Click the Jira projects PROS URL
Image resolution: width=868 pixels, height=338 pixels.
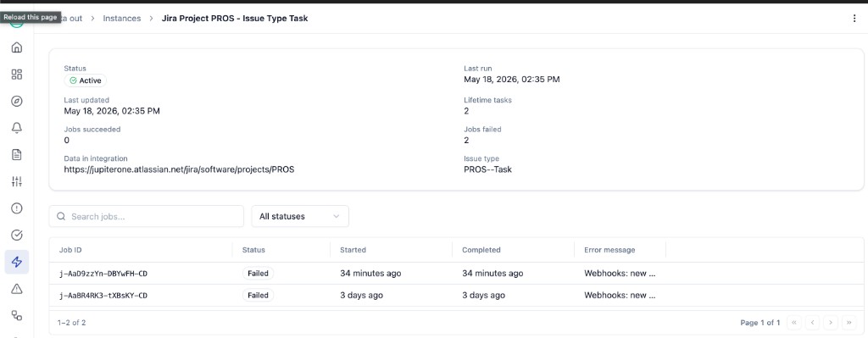pos(179,169)
